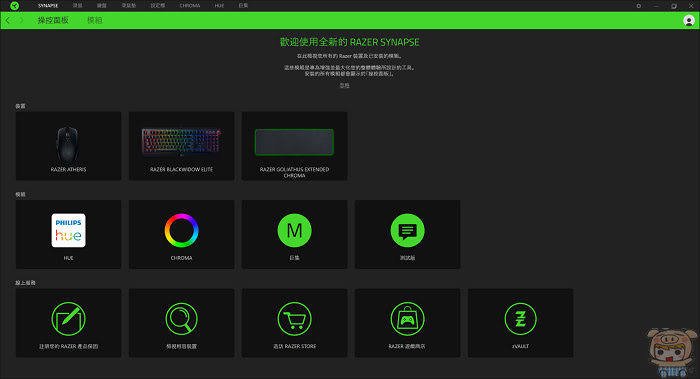This screenshot has height=379, width=700.
Task: Minimize the Synapse window
Action: click(656, 6)
